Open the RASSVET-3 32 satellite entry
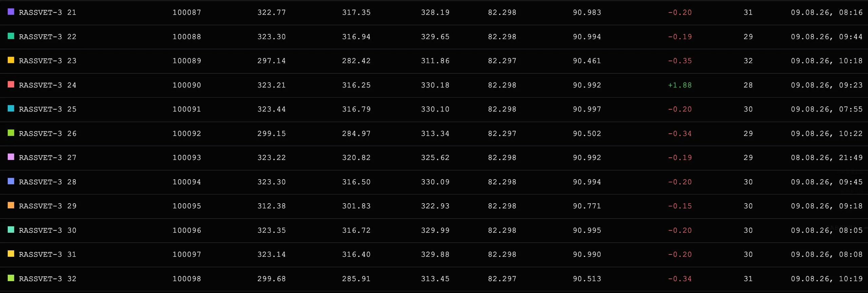Viewport: 868px width, 293px height. click(47, 279)
